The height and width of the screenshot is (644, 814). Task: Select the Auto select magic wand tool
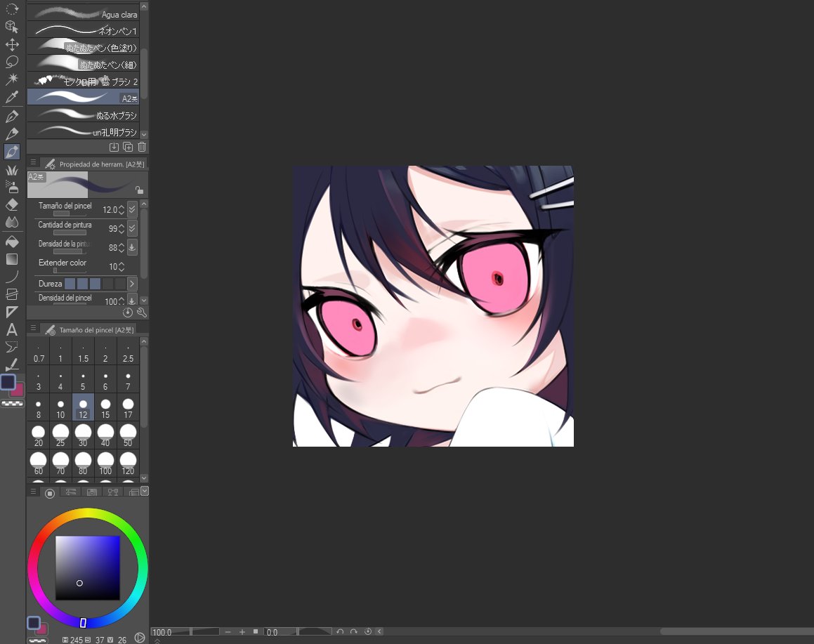11,79
